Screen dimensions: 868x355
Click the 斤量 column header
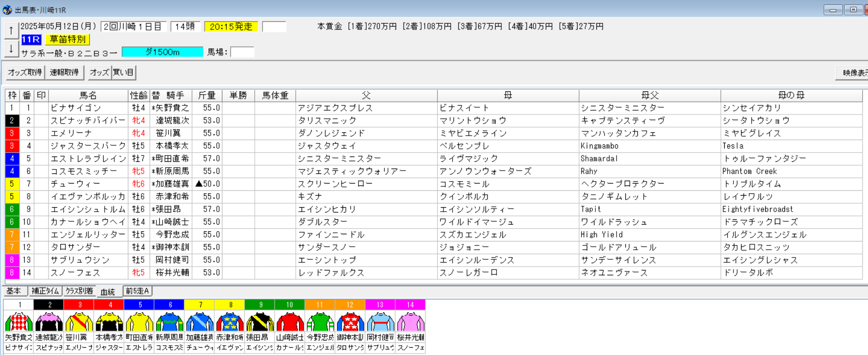207,96
